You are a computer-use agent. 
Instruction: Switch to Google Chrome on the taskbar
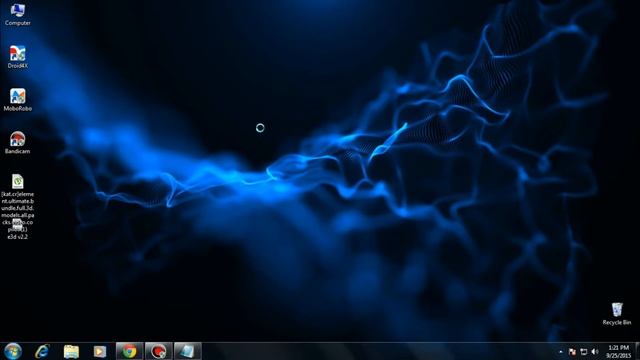pos(129,351)
